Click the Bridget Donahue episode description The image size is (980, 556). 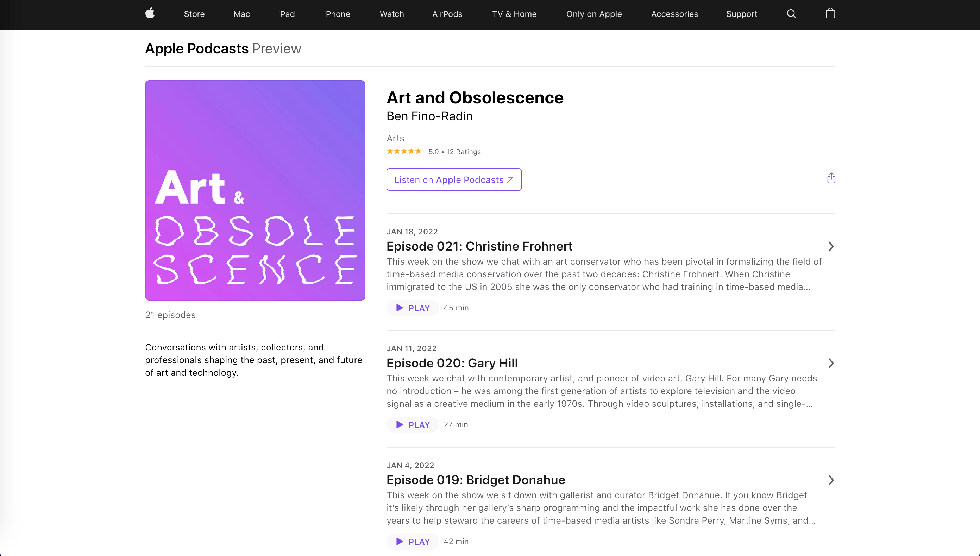click(x=601, y=508)
